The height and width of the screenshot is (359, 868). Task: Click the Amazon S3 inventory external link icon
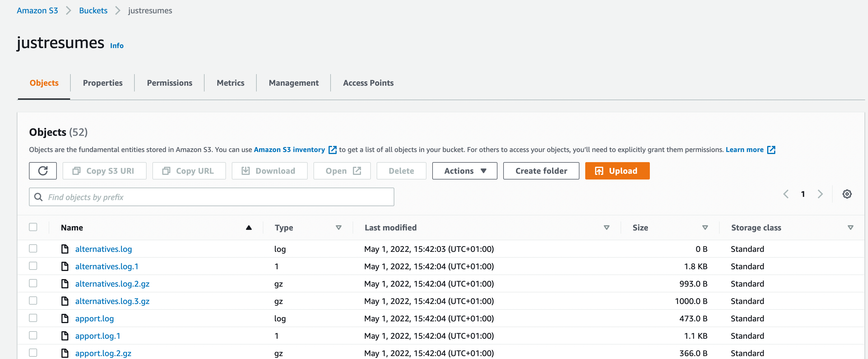coord(332,150)
